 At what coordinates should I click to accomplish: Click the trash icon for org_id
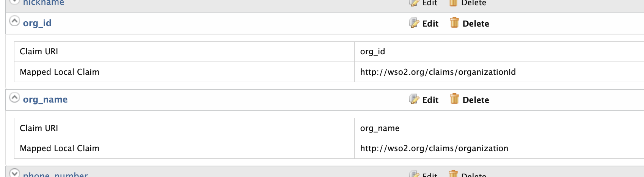click(x=454, y=23)
